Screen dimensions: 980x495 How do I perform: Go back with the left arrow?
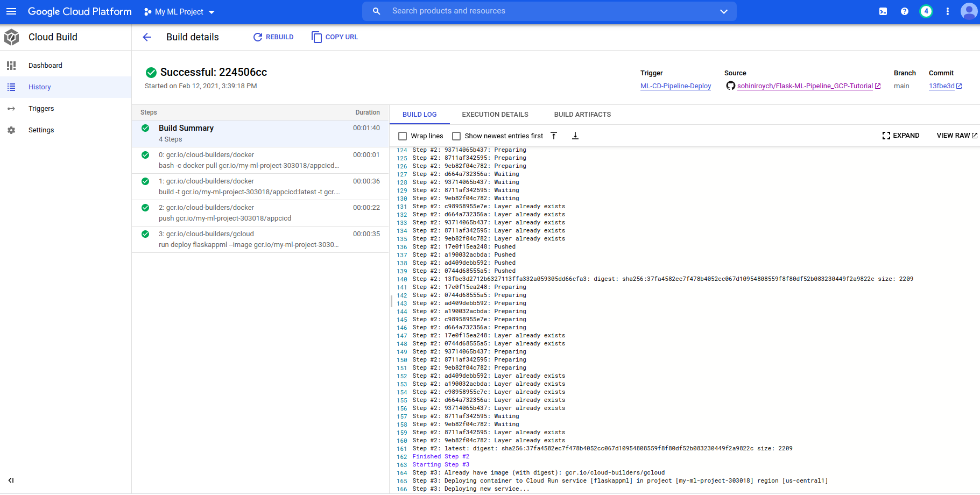click(x=147, y=37)
